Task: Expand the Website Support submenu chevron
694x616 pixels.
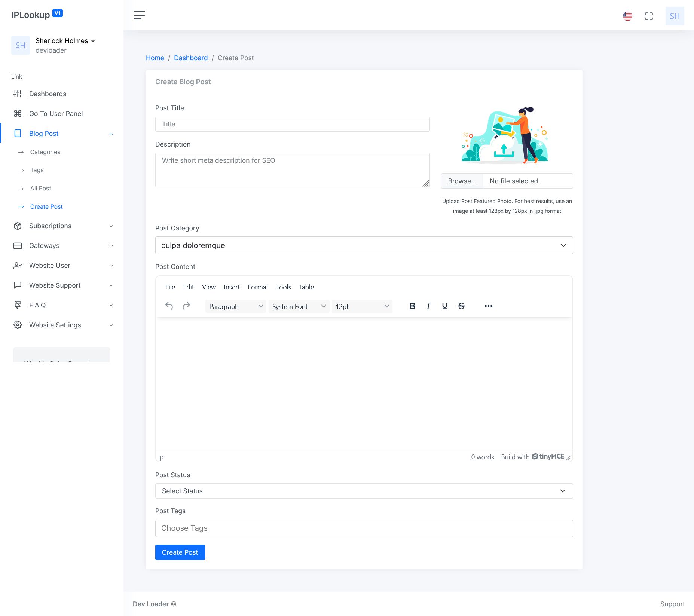Action: (x=111, y=286)
